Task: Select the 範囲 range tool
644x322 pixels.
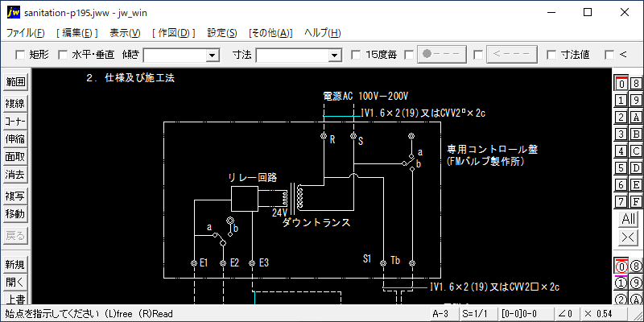Action: [x=15, y=83]
